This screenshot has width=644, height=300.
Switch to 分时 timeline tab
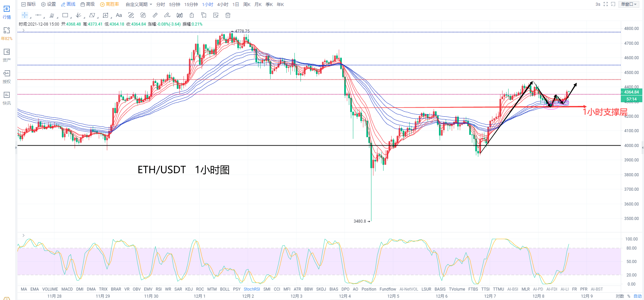(x=161, y=4)
